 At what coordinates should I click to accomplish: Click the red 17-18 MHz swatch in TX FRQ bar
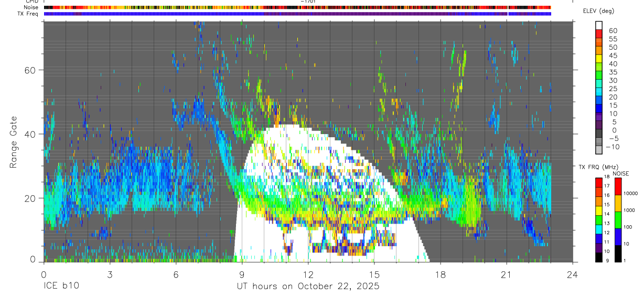pos(599,182)
